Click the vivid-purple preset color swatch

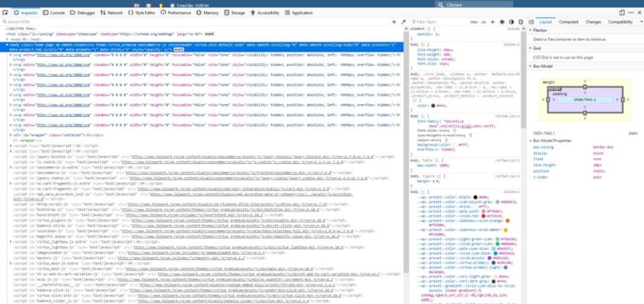pos(489,258)
